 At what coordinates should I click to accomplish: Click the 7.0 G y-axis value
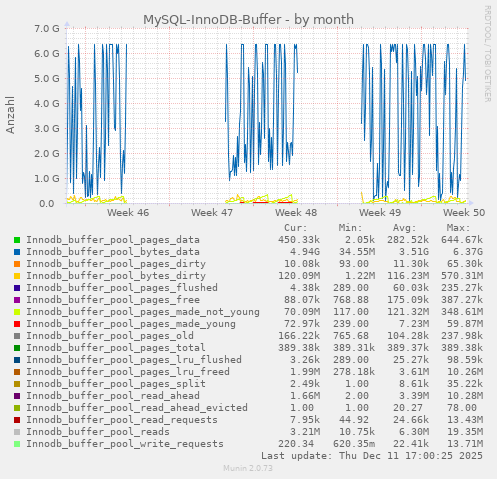tap(47, 28)
